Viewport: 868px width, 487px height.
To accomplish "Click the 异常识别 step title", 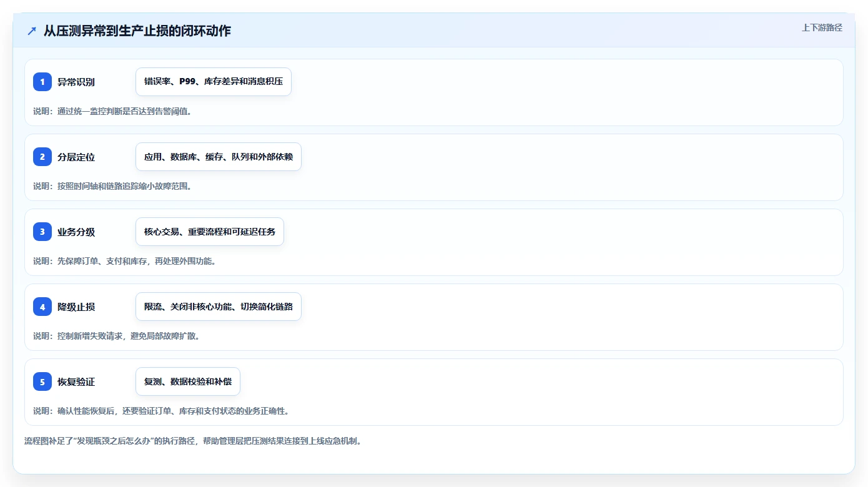I will (76, 82).
